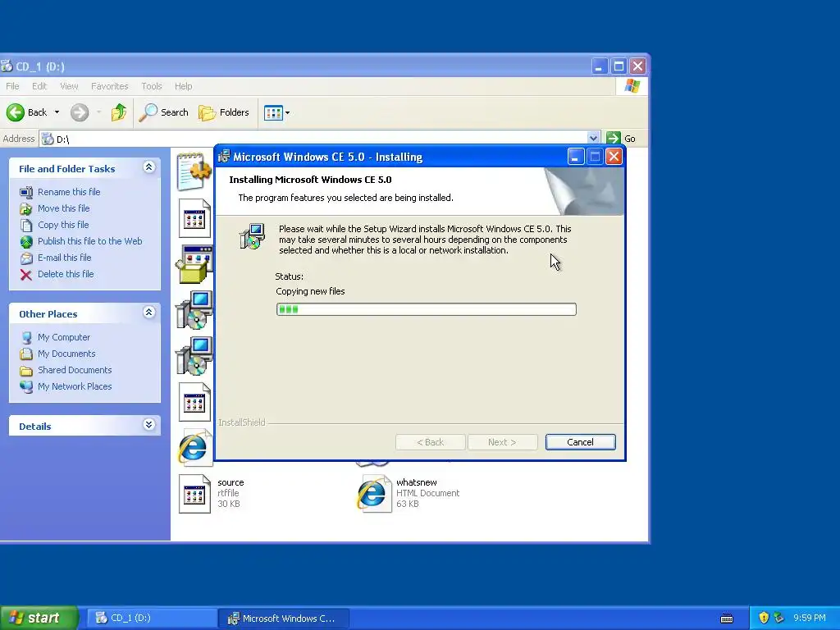Click the disabled Next > button
This screenshot has width=840, height=630.
coord(502,442)
